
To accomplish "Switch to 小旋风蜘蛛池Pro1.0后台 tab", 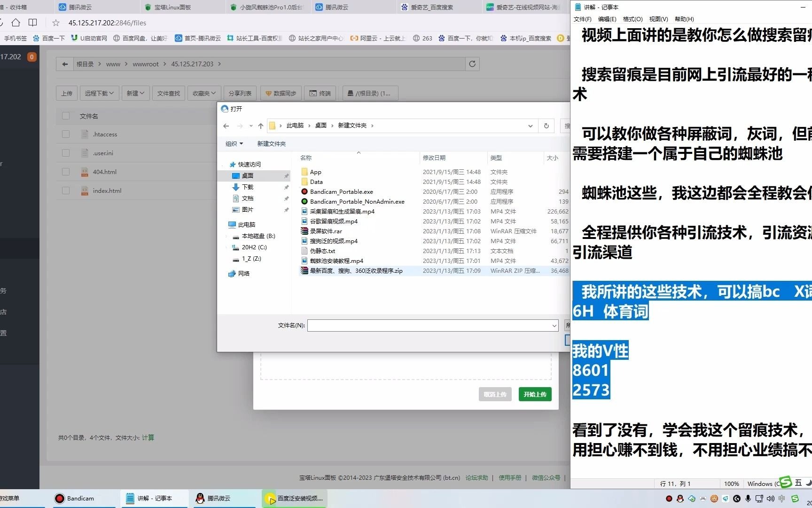I will point(269,7).
